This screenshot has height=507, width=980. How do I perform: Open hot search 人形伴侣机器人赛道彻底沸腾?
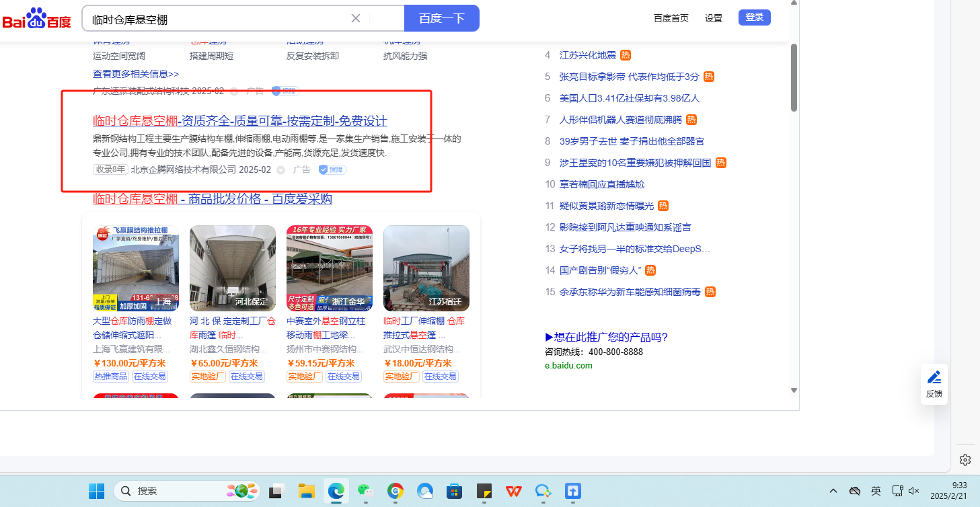tap(621, 120)
